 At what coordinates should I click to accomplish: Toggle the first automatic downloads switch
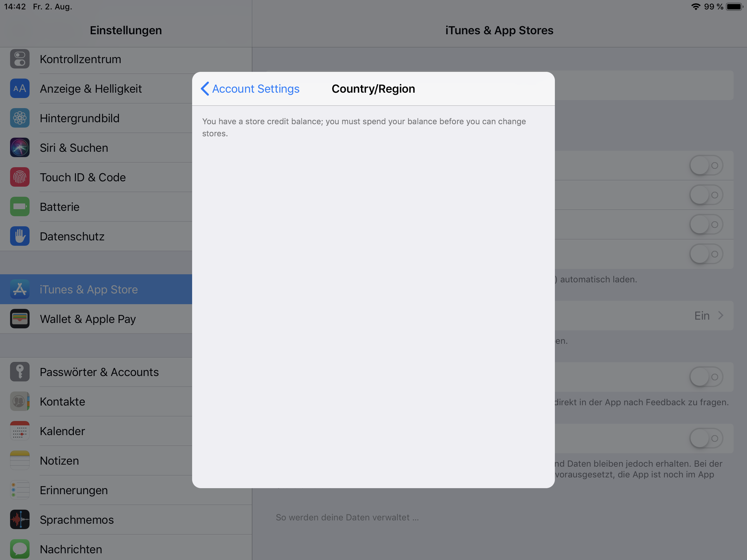click(x=706, y=166)
